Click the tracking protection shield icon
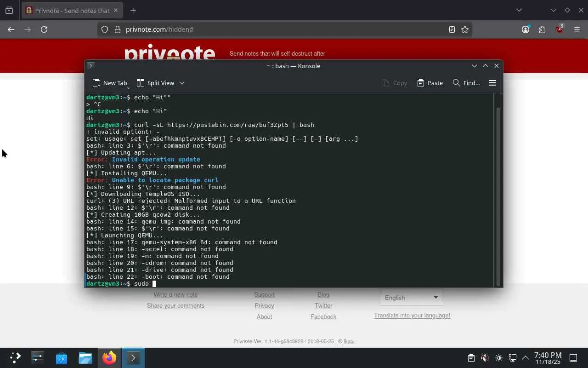This screenshot has width=588, height=368. coord(105,29)
